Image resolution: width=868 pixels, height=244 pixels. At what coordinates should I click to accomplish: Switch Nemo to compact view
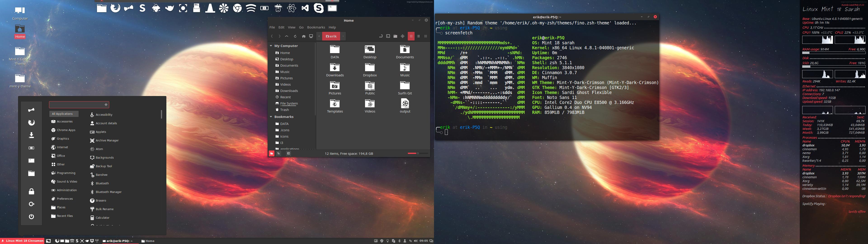click(426, 36)
